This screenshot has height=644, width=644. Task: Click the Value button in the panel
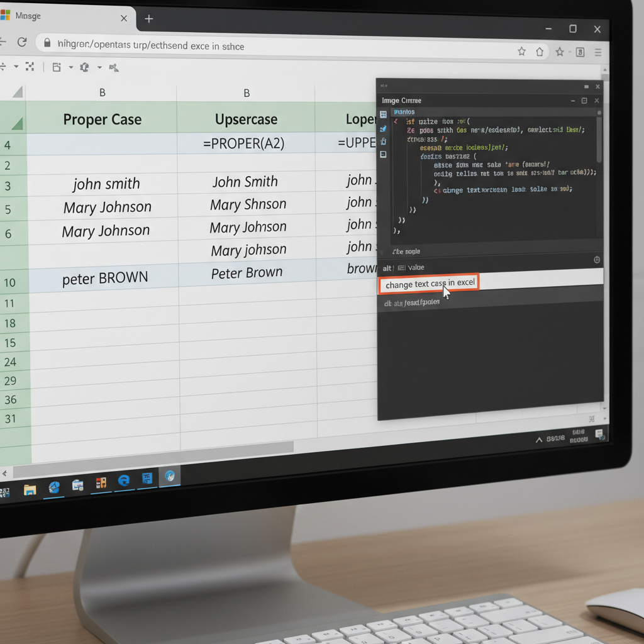[x=416, y=267]
